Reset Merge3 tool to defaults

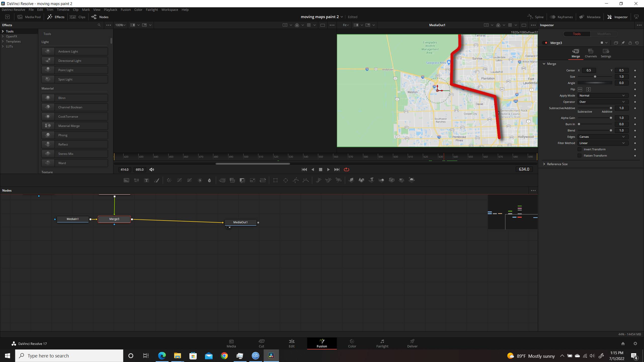coord(637,43)
